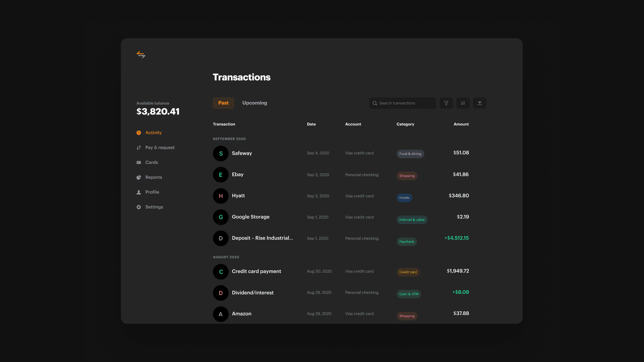Viewport: 644px width, 362px height.
Task: Click the Internet & cable category tag
Action: pyautogui.click(x=412, y=220)
